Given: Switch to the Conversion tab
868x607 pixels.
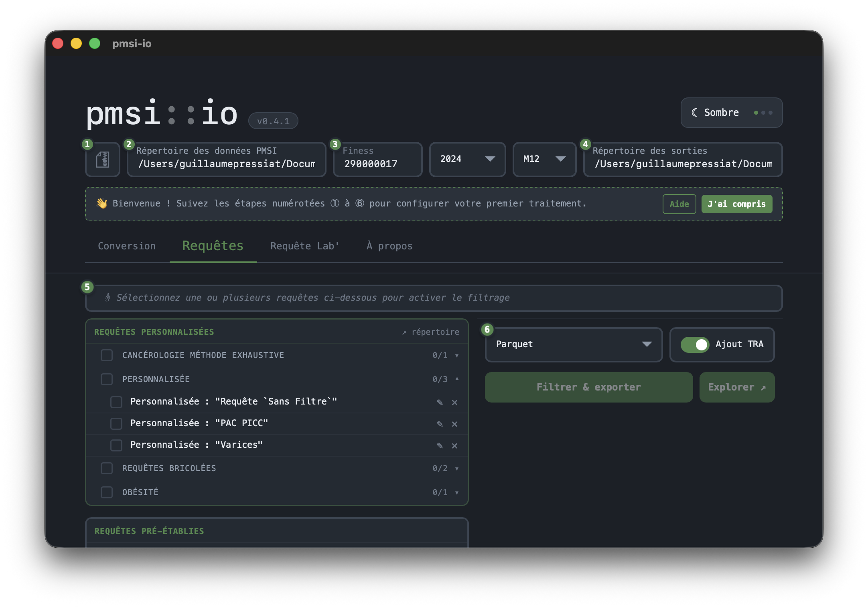Looking at the screenshot, I should [x=127, y=246].
